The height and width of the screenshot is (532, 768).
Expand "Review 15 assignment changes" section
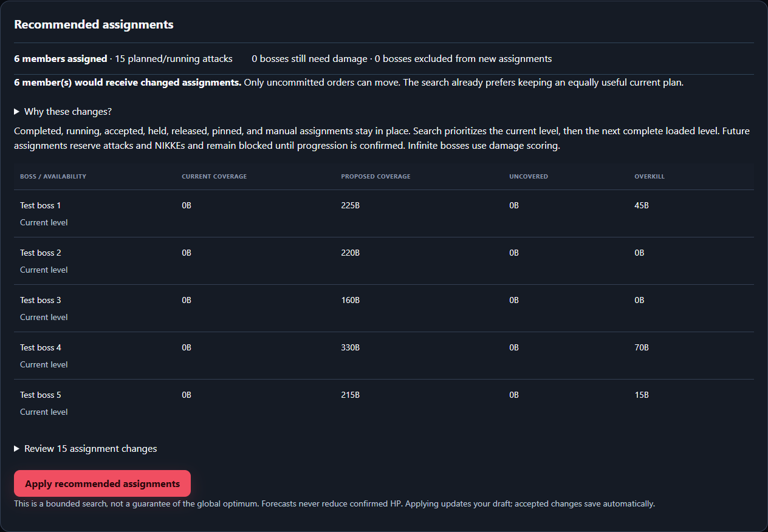pos(86,449)
